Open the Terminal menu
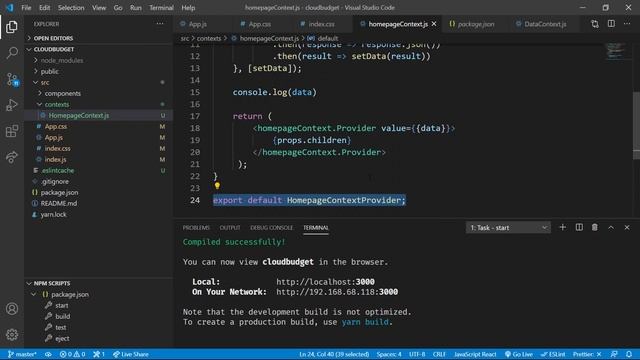 (x=161, y=8)
